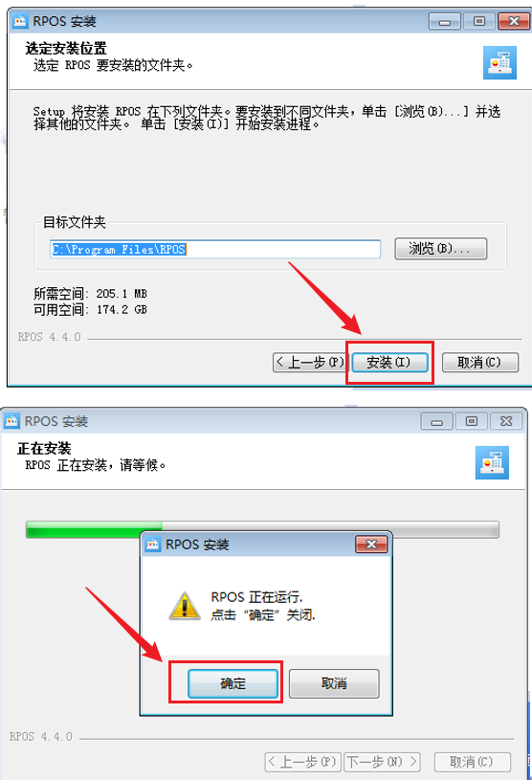
Task: Click the RPOS title bar icon in the top window
Action: [20, 21]
